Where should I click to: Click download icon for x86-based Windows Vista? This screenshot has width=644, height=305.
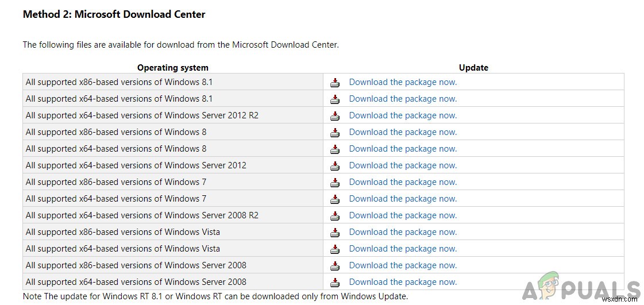[335, 233]
